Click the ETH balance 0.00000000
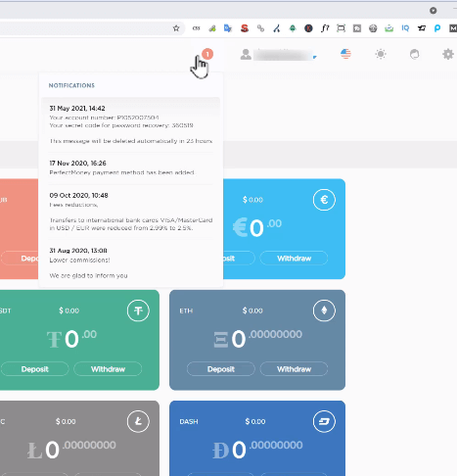This screenshot has width=457, height=476. coord(257,338)
